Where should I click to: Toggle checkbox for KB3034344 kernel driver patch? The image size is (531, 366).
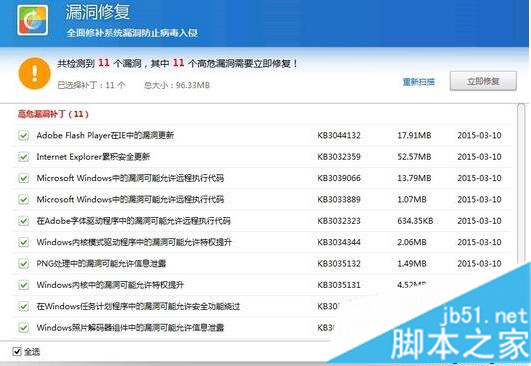(23, 242)
